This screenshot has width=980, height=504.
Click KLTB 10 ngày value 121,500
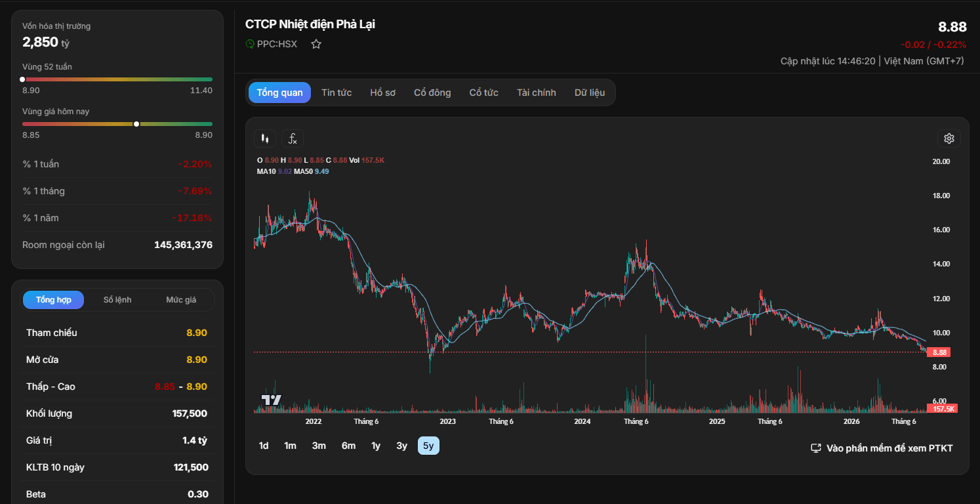(x=190, y=467)
